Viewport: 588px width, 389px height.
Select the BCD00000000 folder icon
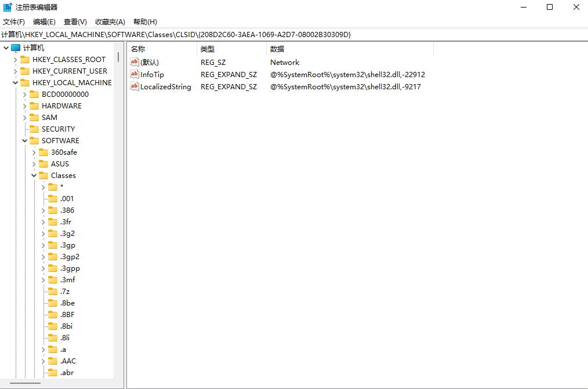(x=33, y=94)
